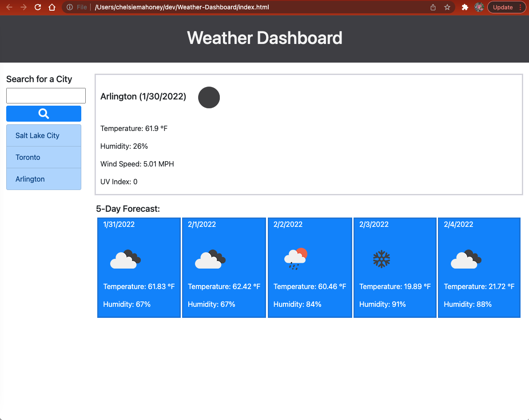This screenshot has width=529, height=420.
Task: Click Temperature: 62.42 °F in forecast
Action: 224,286
